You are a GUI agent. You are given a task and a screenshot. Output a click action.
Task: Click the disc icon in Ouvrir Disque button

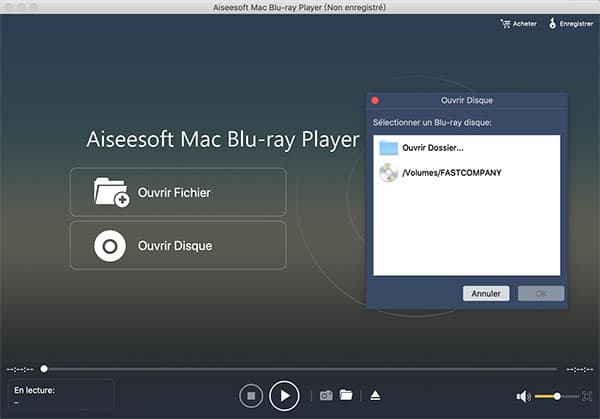pos(110,246)
